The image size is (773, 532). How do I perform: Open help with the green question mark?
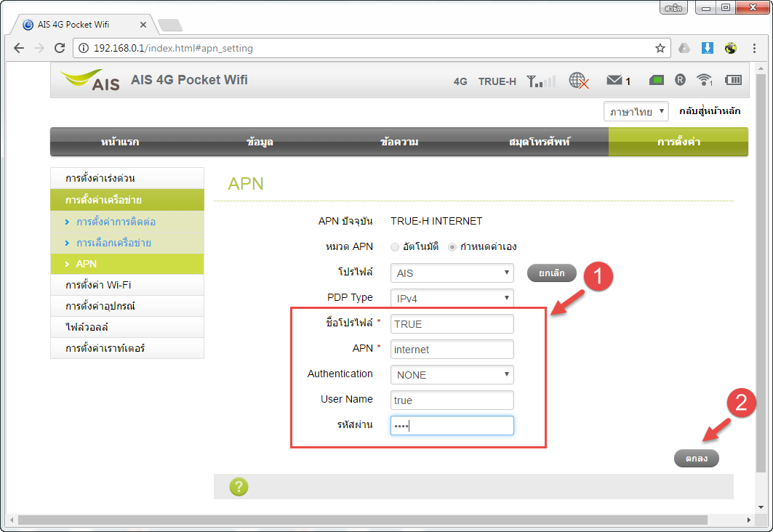pos(239,487)
